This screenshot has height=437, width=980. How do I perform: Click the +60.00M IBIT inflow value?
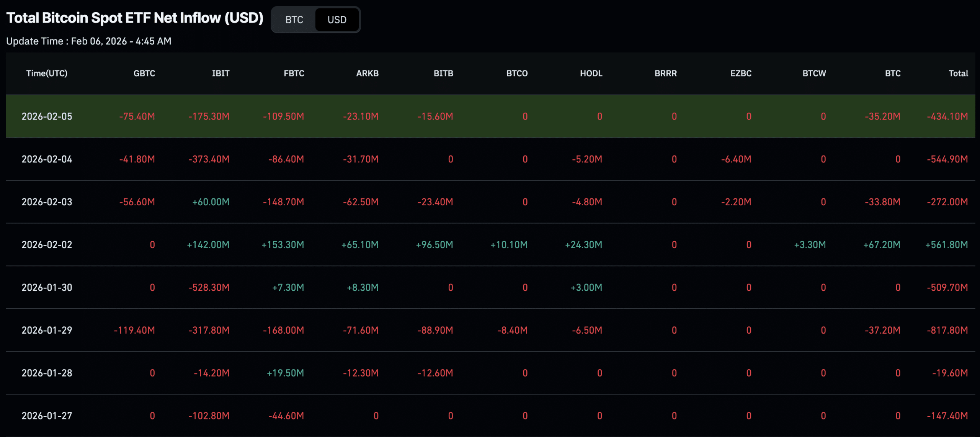click(211, 202)
